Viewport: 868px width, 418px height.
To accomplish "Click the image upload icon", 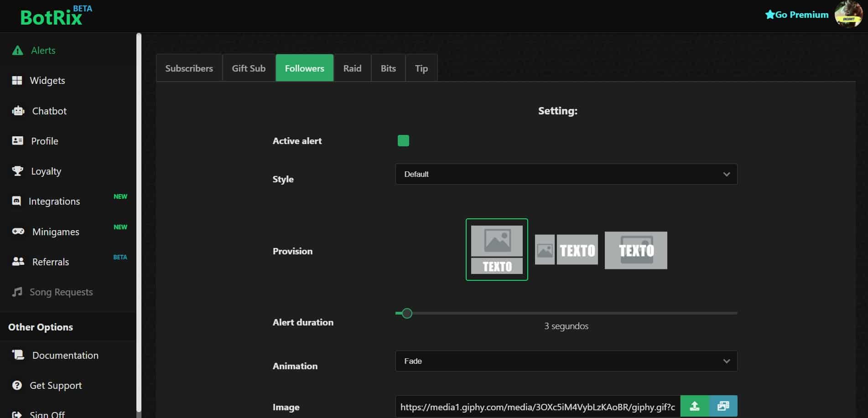I will [695, 405].
